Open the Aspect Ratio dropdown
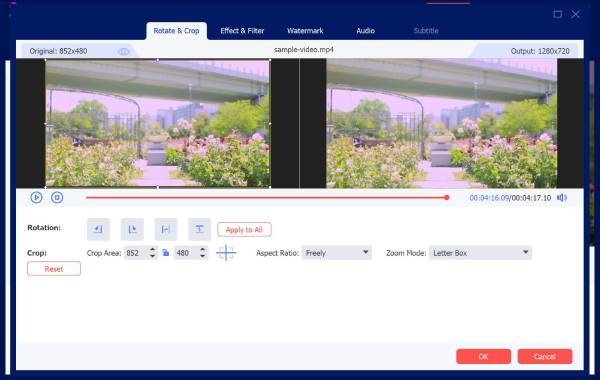 click(x=337, y=253)
